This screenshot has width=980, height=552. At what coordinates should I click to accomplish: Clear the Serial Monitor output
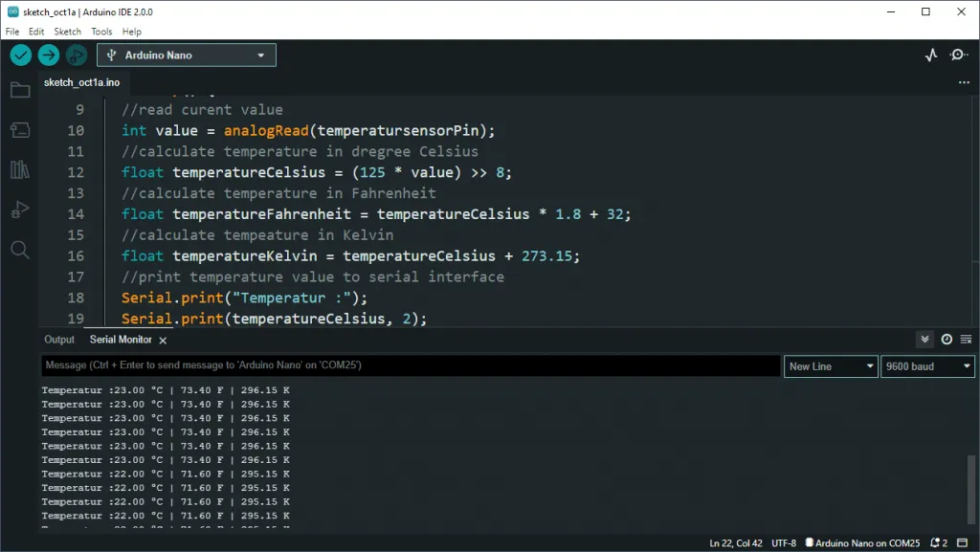[x=967, y=340]
